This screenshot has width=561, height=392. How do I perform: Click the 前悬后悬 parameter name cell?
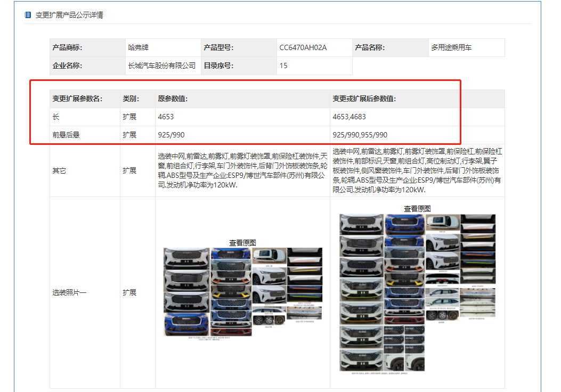pos(85,135)
